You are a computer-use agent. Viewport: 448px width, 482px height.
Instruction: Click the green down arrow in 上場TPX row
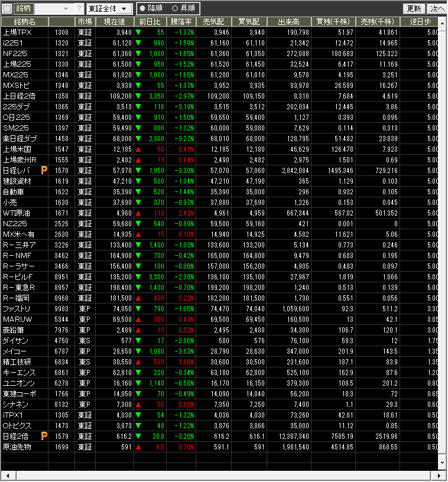pyautogui.click(x=138, y=32)
